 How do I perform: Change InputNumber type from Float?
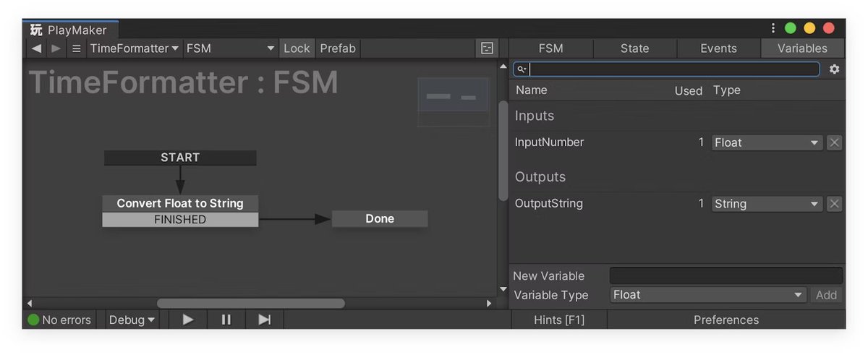(767, 142)
